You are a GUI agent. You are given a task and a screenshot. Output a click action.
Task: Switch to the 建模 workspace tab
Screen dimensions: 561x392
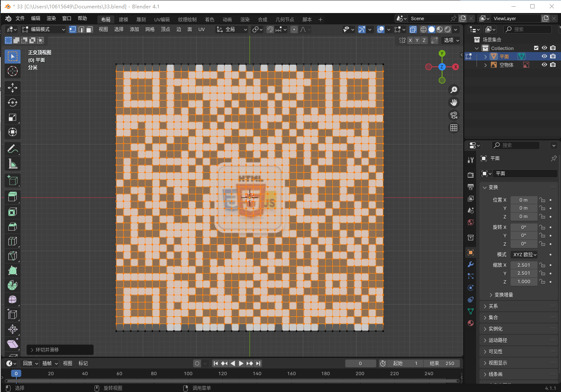pyautogui.click(x=124, y=19)
